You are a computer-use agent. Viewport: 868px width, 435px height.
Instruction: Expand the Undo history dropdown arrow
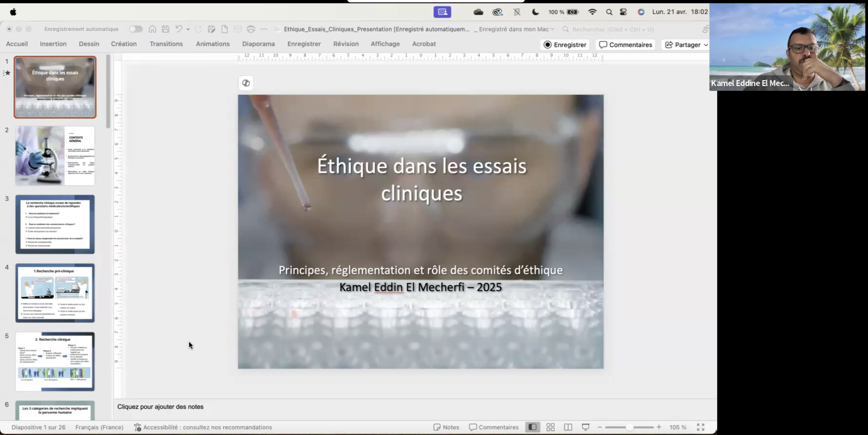(x=188, y=29)
